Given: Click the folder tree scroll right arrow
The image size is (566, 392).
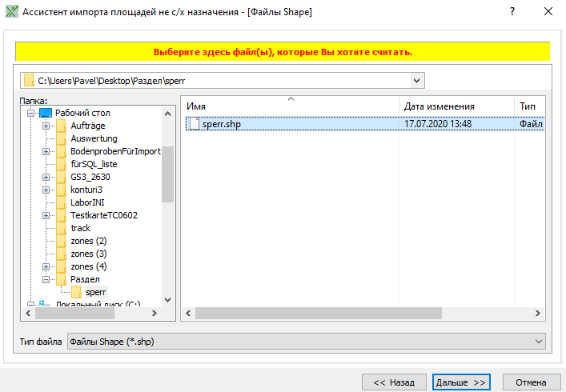Looking at the screenshot, I should tap(155, 313).
